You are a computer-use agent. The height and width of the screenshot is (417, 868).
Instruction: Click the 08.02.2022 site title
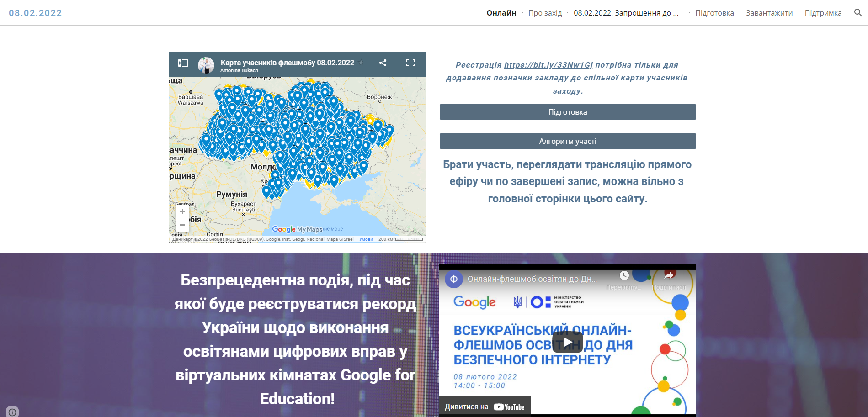point(35,13)
